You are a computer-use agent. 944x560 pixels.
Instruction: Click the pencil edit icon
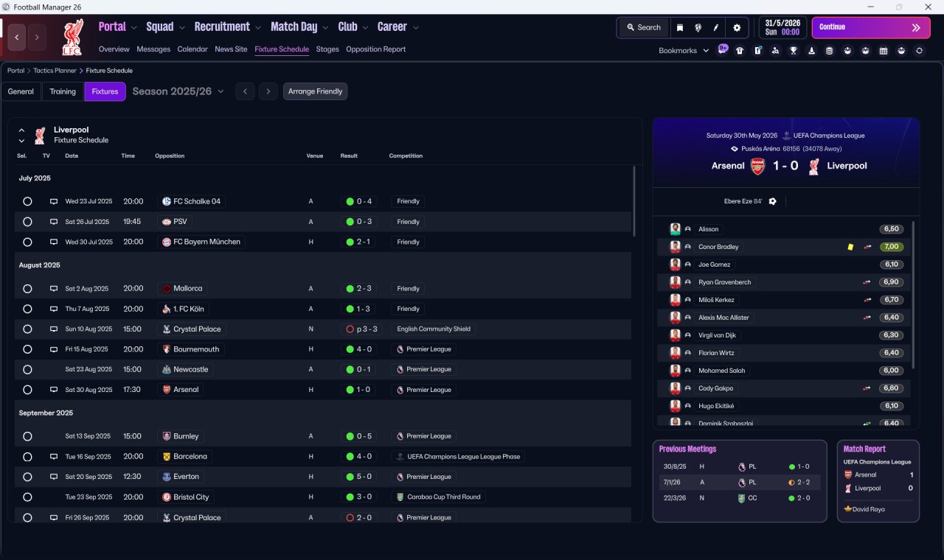pyautogui.click(x=715, y=27)
